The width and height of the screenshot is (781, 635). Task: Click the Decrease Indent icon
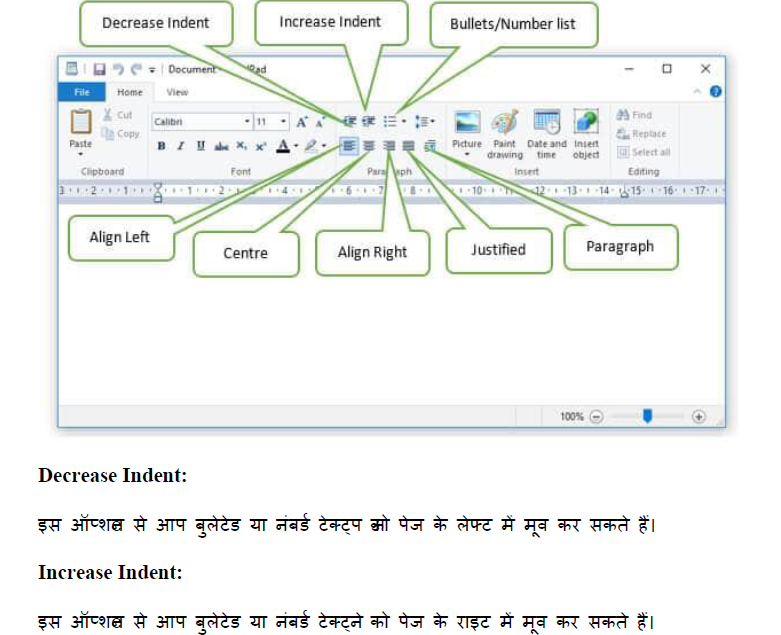pyautogui.click(x=351, y=121)
